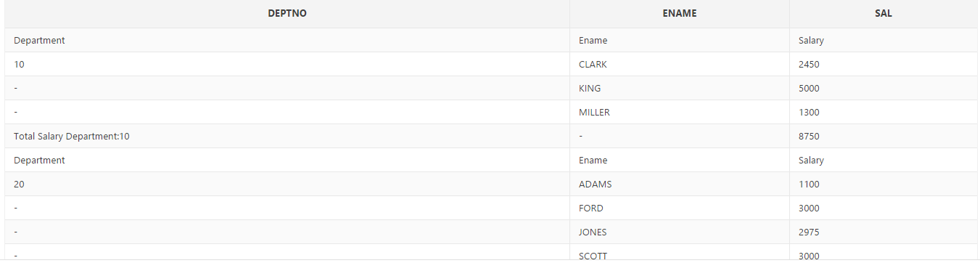
Task: Select the salary value 2975
Action: (x=883, y=232)
